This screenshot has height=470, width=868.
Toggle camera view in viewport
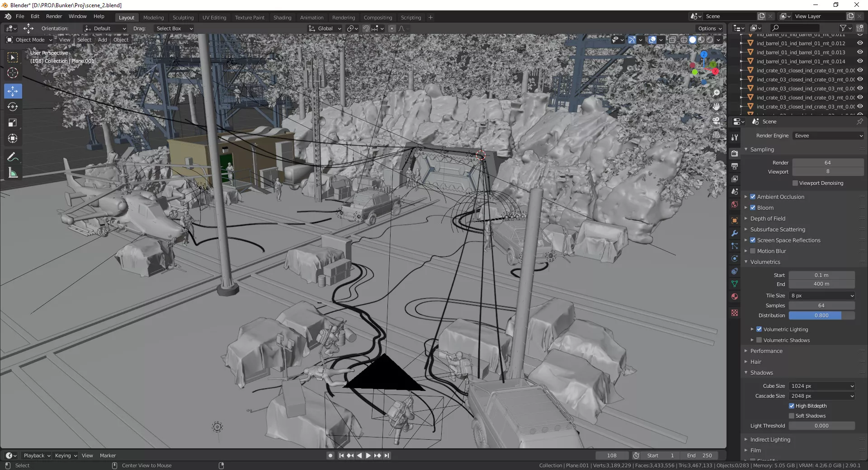pos(716,121)
